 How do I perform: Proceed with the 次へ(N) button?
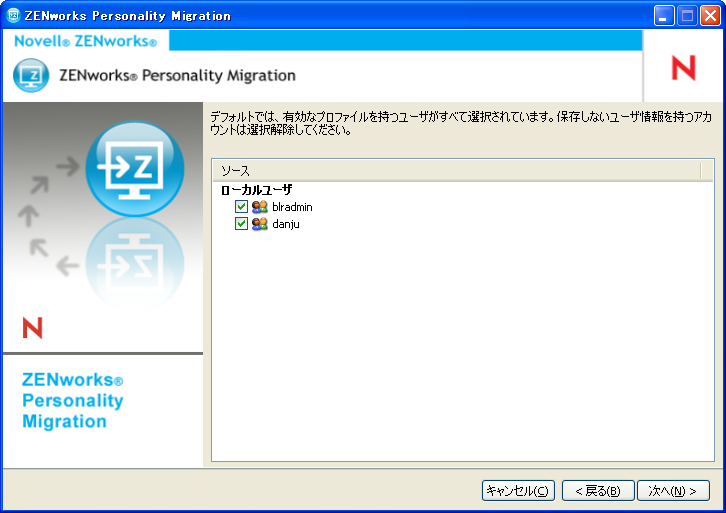[673, 490]
